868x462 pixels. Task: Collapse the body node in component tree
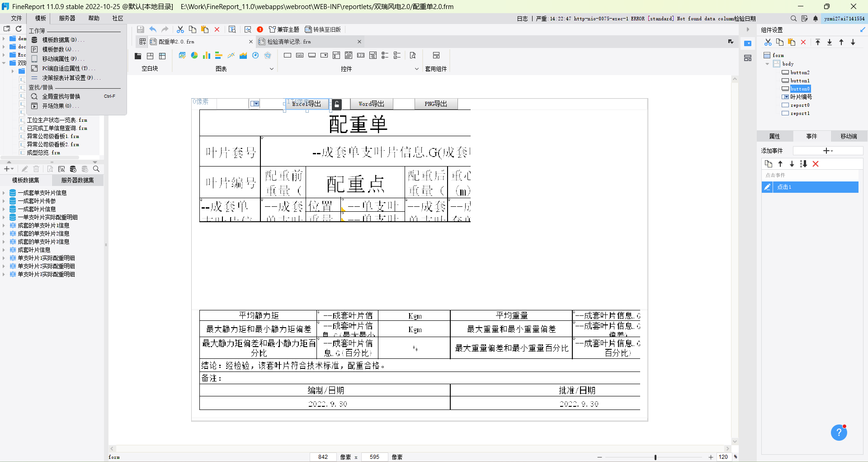(767, 64)
